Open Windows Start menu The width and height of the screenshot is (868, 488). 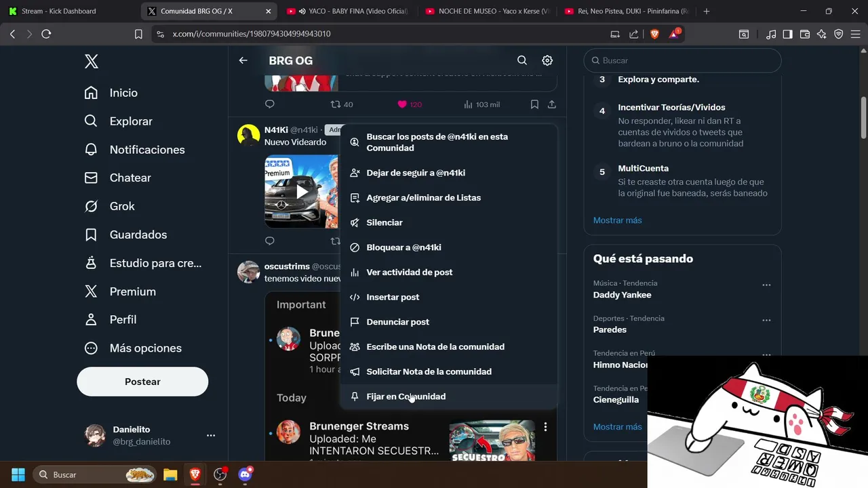18,474
